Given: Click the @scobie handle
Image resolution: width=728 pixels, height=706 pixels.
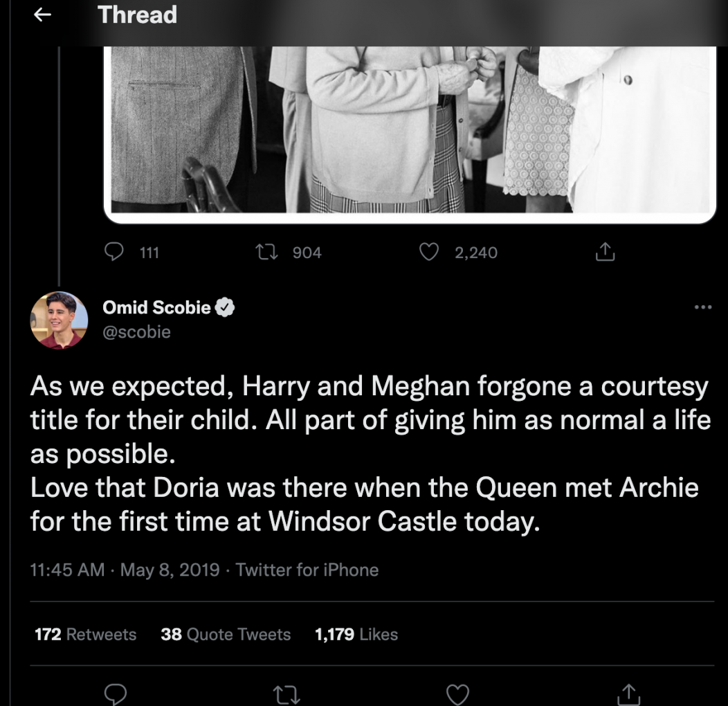Looking at the screenshot, I should pos(136,332).
